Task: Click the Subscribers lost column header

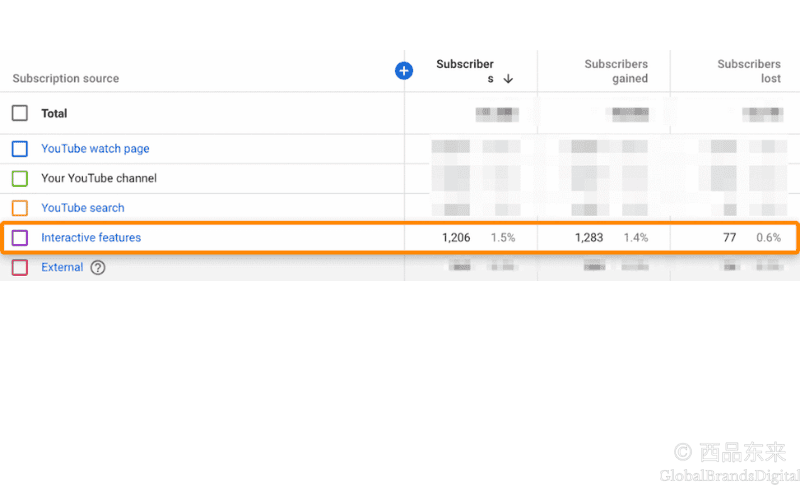Action: click(x=749, y=71)
